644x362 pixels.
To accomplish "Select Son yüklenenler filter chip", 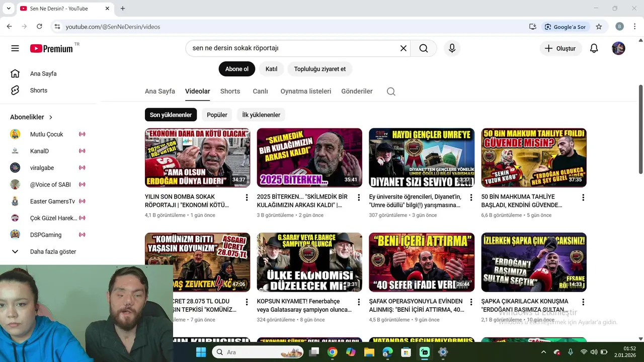I will pos(171,115).
